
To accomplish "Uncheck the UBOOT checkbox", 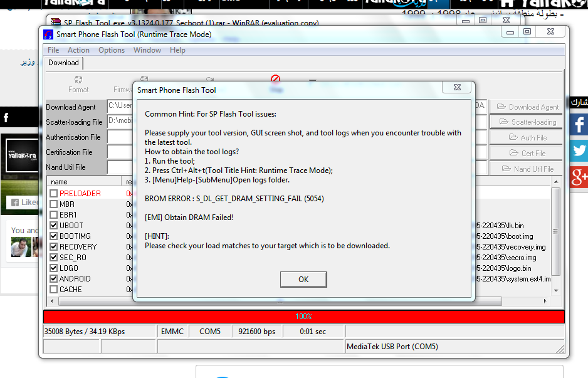I will [54, 226].
